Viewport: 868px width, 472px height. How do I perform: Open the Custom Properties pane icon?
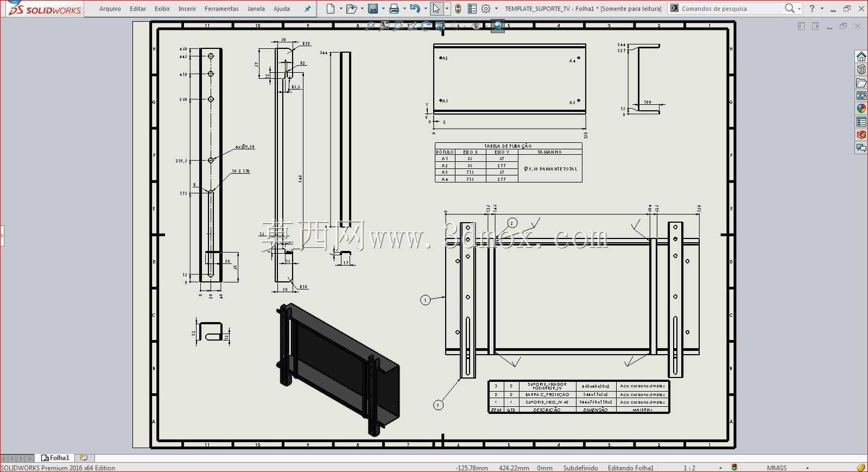(861, 122)
